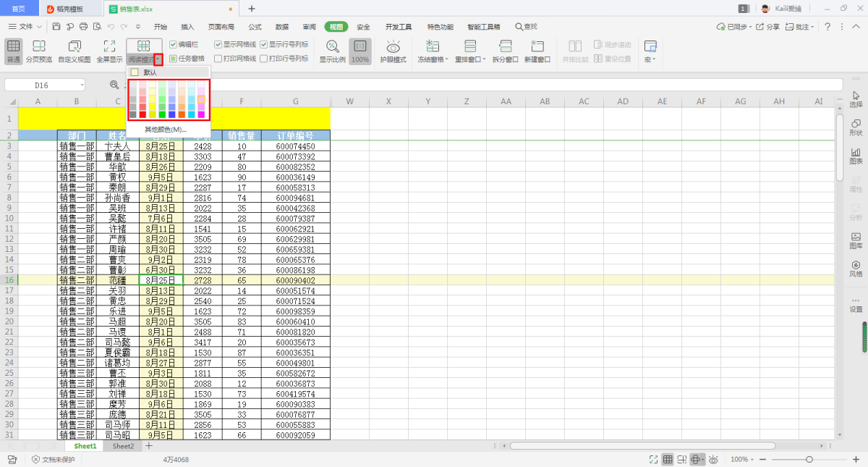Pick the bright red color swatch
Image resolution: width=868 pixels, height=467 pixels.
[x=142, y=114]
